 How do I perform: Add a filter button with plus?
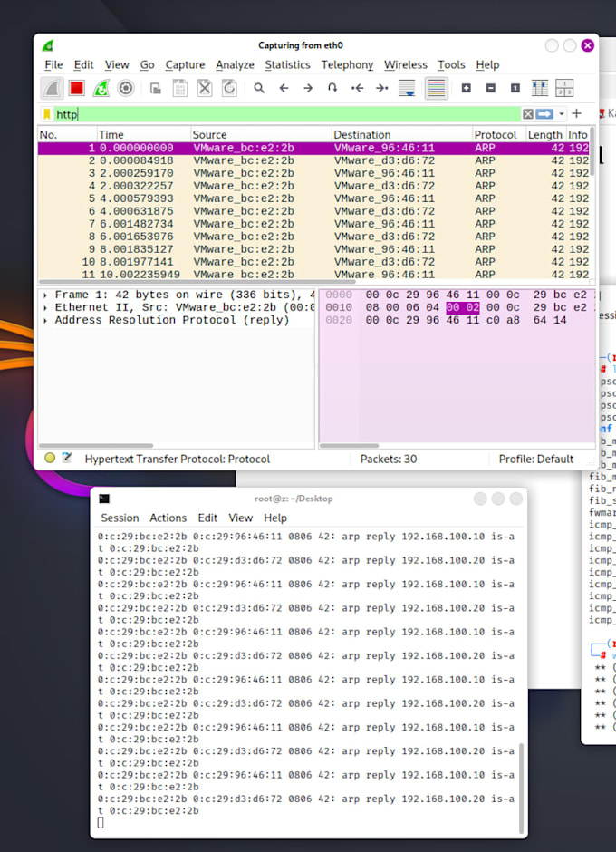(x=576, y=113)
